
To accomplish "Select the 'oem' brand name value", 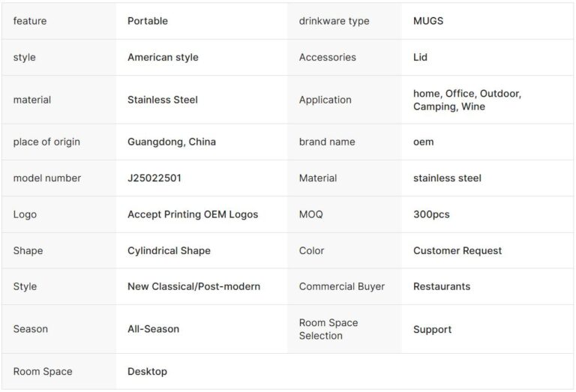I will [x=423, y=142].
